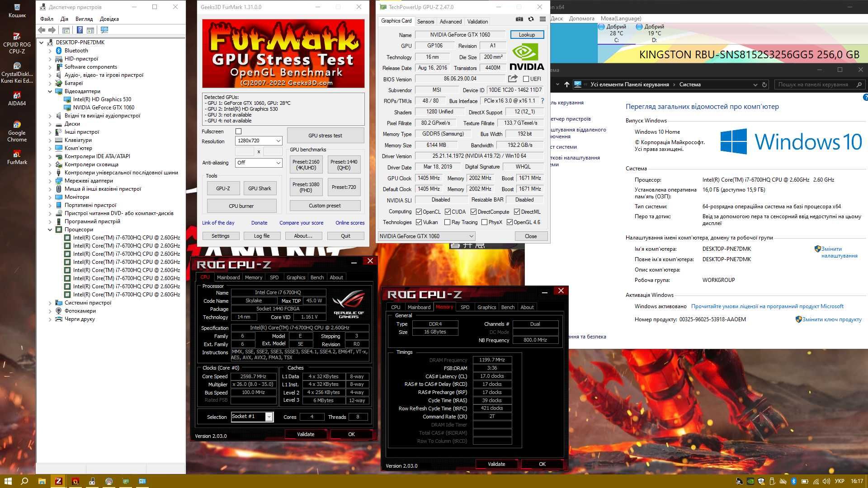
Task: Open the AIDA64 desktop icon
Action: coord(17,99)
